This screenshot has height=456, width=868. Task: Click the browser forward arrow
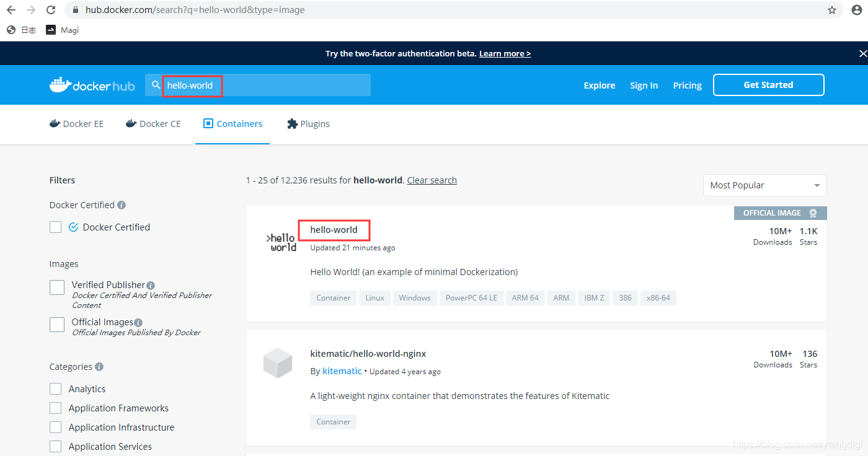31,10
